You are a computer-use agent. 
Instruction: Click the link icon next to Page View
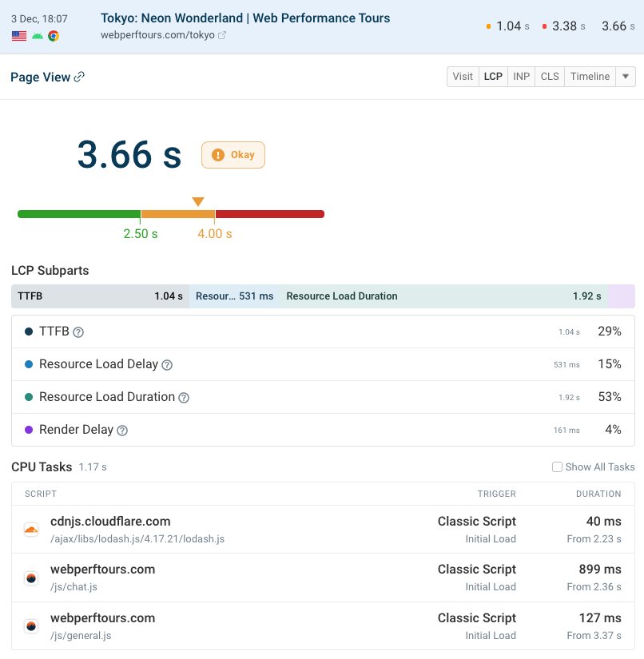[78, 76]
